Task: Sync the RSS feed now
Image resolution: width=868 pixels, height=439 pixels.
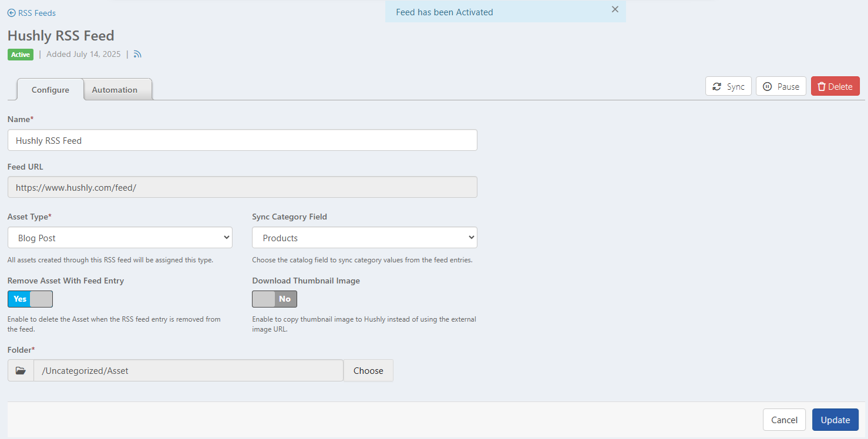Action: 728,86
